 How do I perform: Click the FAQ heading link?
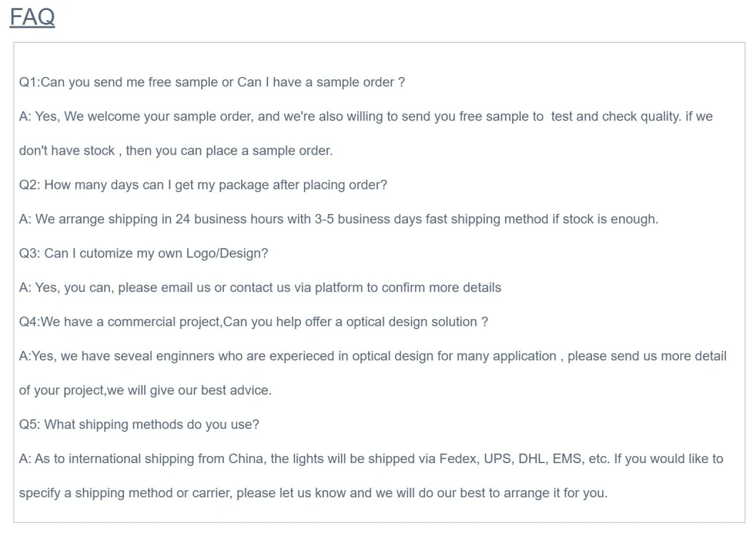click(32, 17)
